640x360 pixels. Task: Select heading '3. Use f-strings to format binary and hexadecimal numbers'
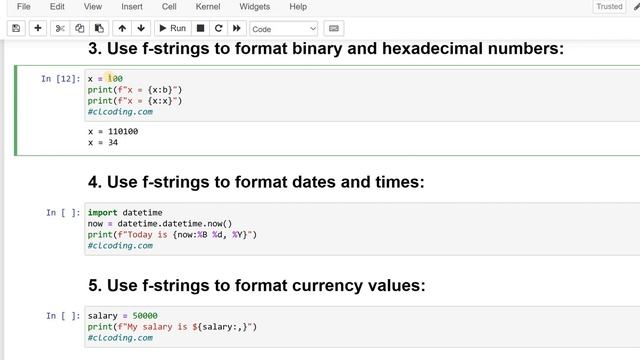coord(326,49)
